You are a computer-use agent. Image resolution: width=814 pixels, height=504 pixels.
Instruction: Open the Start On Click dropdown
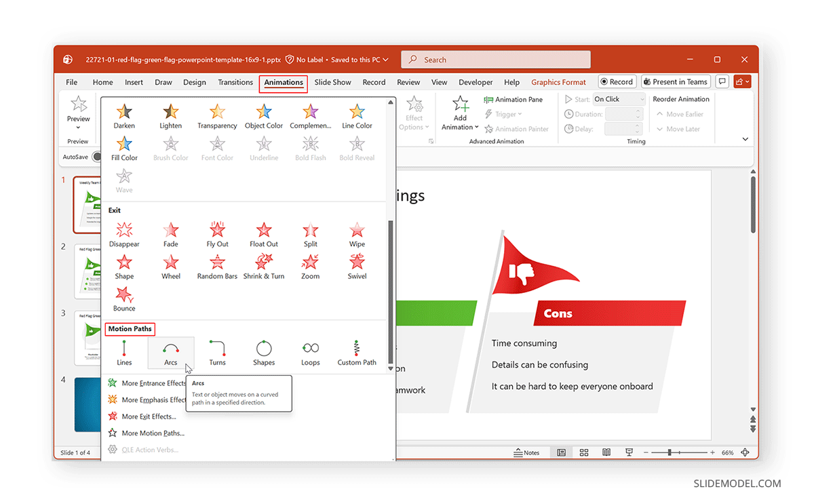pyautogui.click(x=618, y=98)
